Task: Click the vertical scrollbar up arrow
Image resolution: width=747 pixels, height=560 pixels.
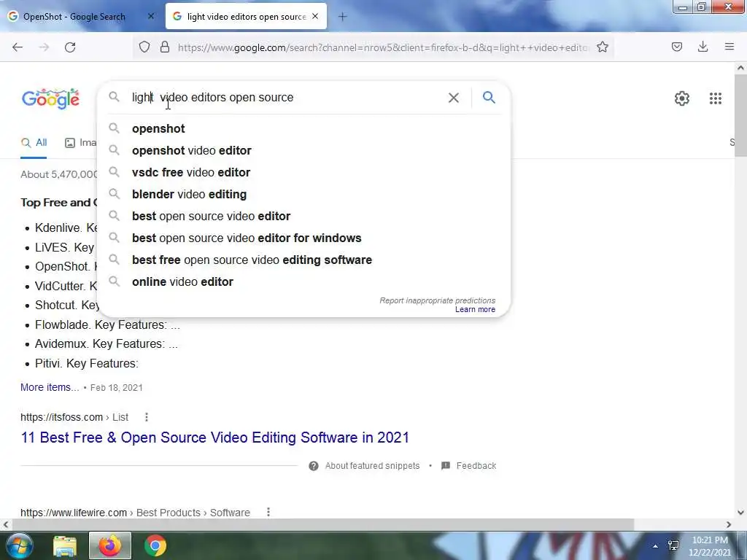Action: (740, 68)
